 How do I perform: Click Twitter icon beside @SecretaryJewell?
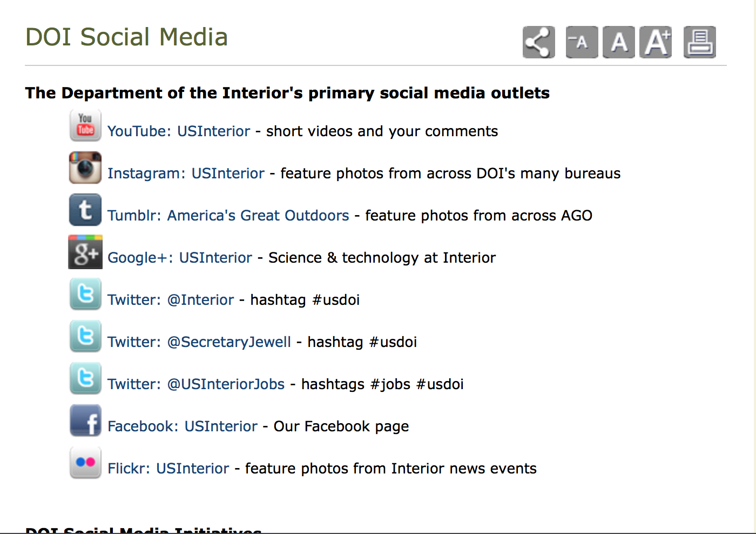point(85,336)
